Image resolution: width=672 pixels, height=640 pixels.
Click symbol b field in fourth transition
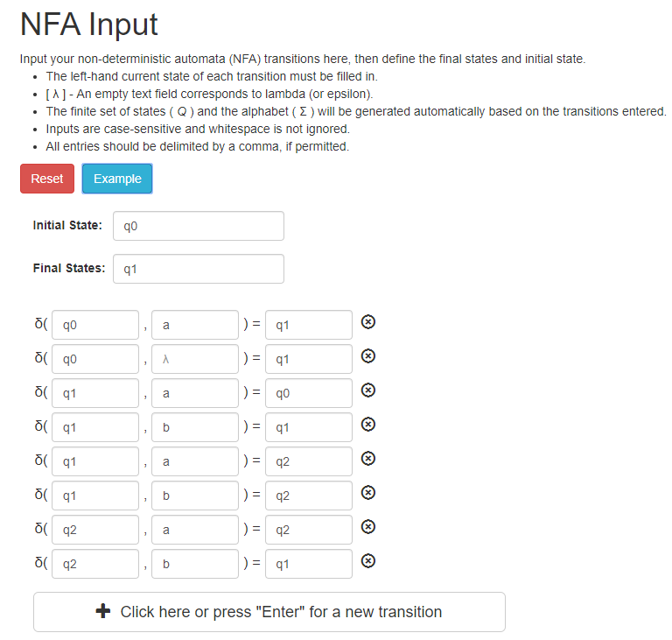click(x=195, y=427)
